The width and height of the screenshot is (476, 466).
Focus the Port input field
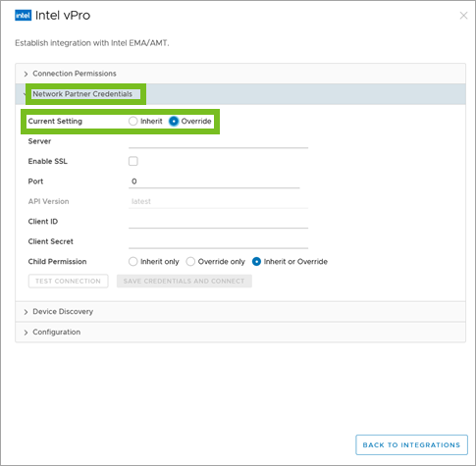(214, 181)
